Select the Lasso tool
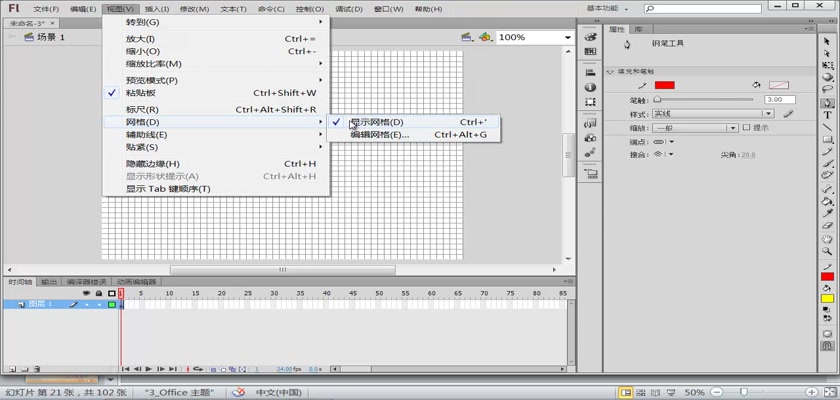Image resolution: width=840 pixels, height=400 pixels. (x=827, y=90)
